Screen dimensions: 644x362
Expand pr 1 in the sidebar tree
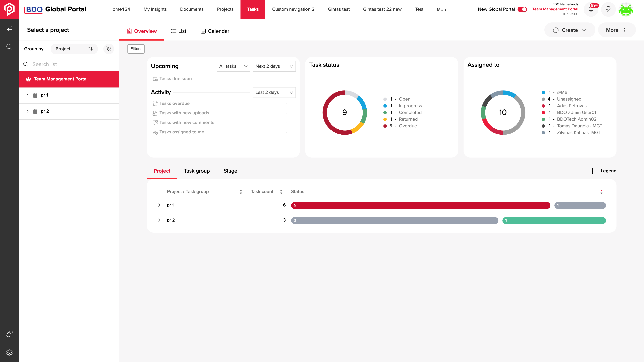click(x=27, y=95)
